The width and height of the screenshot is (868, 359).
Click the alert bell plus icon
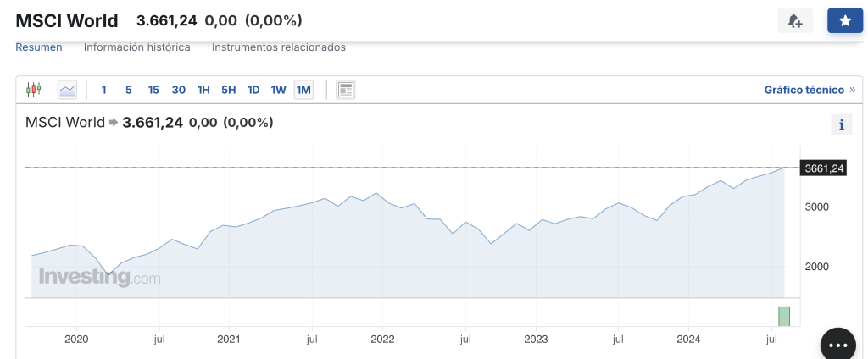pos(795,21)
